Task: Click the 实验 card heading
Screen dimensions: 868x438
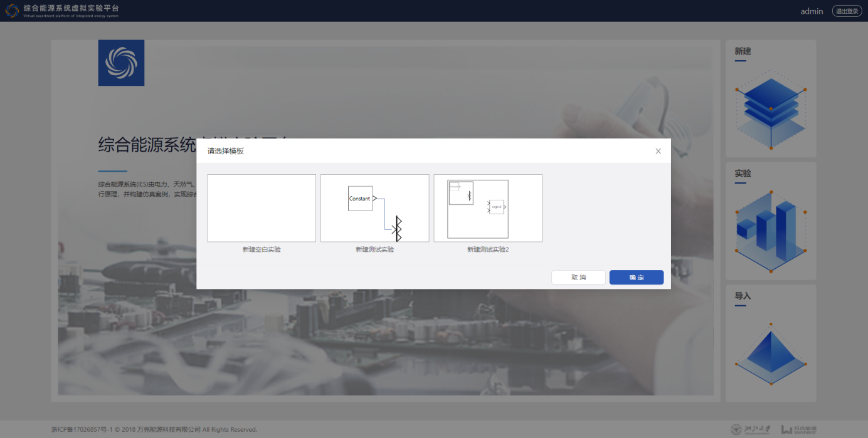Action: (743, 174)
